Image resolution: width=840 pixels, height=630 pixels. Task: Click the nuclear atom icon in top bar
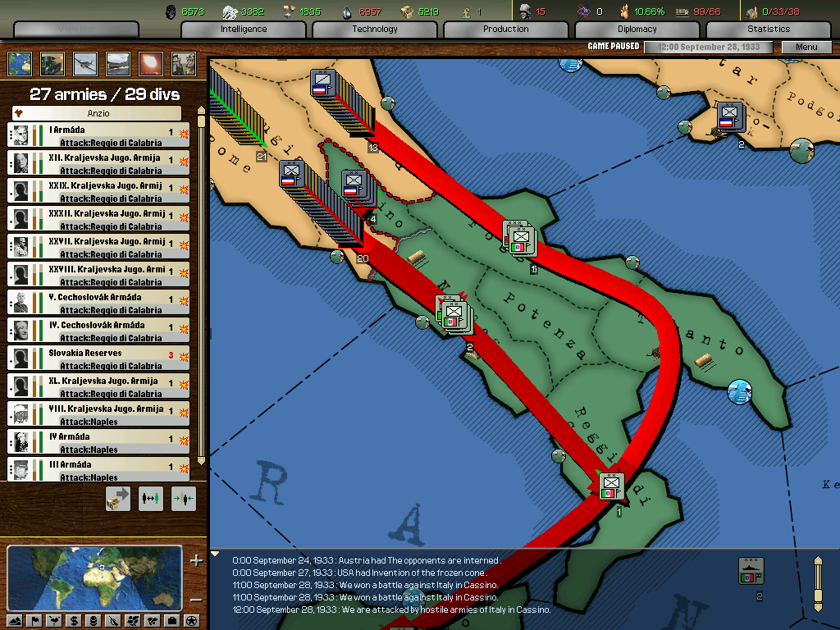[x=583, y=11]
